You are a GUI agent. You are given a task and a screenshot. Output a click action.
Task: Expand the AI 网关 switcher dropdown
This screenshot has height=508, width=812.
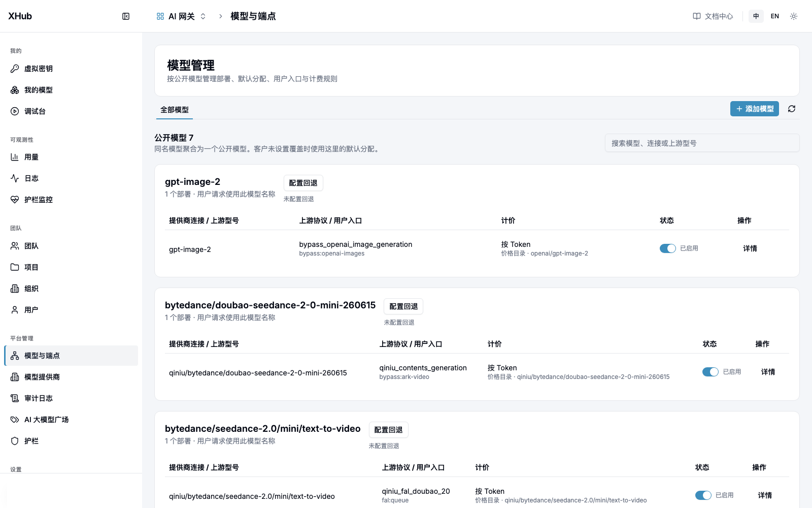(x=203, y=16)
